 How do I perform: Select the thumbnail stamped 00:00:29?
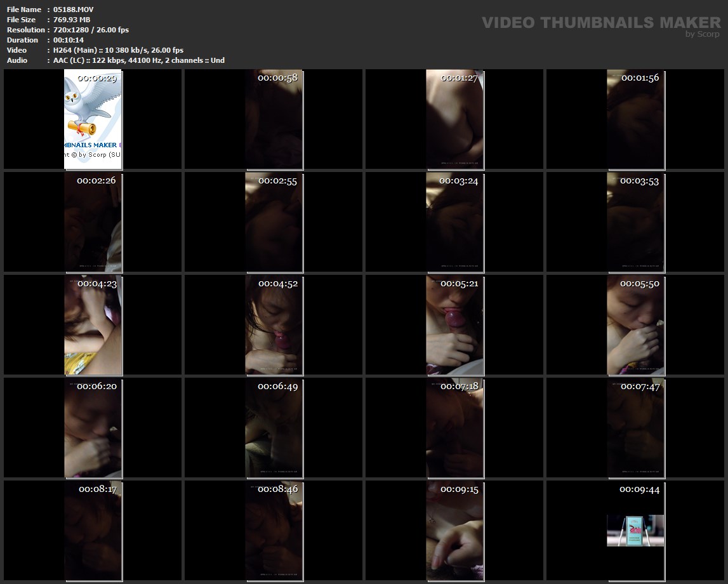tap(93, 119)
